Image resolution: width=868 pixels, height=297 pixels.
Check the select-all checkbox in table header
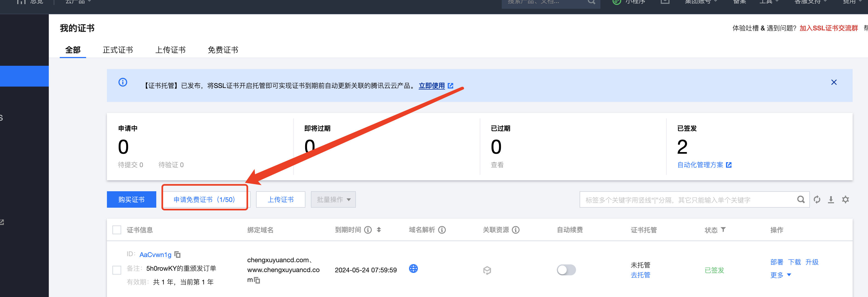[117, 230]
